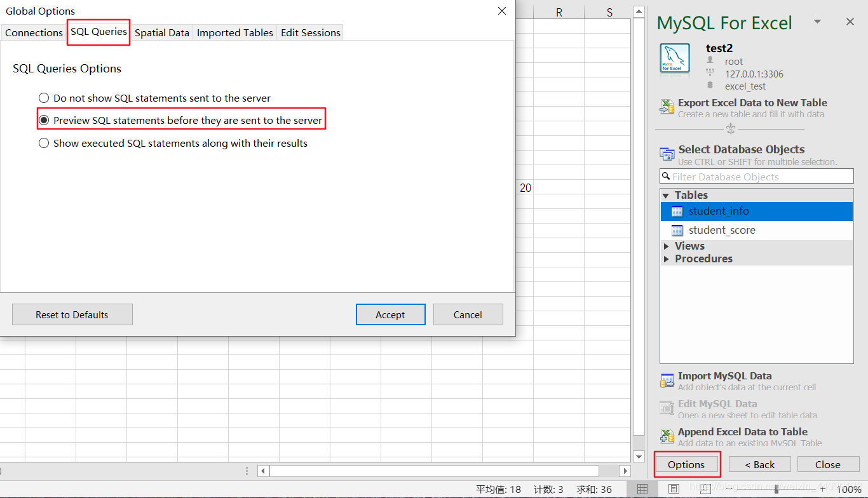Image resolution: width=868 pixels, height=498 pixels.
Task: Expand the Views group
Action: point(666,246)
